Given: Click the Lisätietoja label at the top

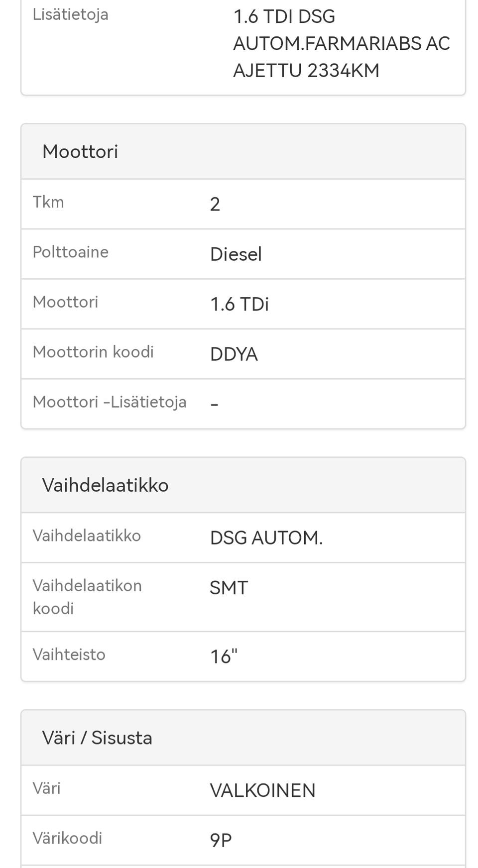Looking at the screenshot, I should click(70, 14).
